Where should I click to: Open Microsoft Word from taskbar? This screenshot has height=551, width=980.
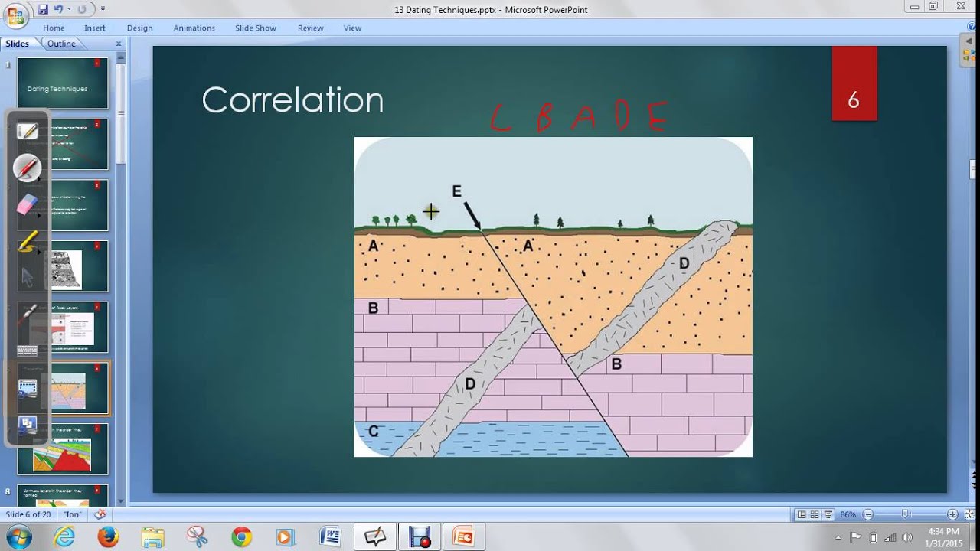pos(330,537)
